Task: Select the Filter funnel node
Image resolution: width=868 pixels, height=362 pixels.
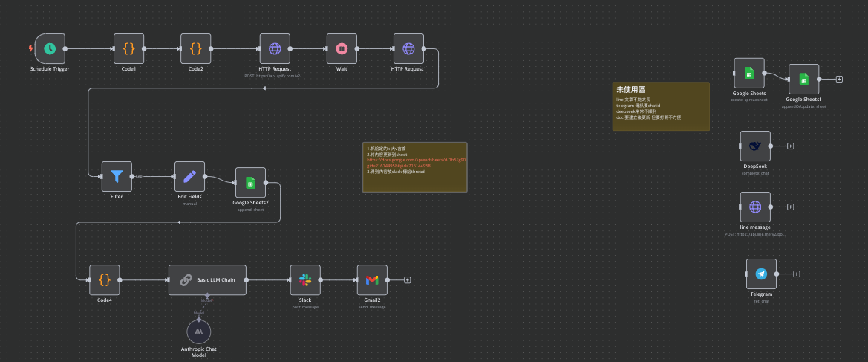Action: tap(117, 176)
